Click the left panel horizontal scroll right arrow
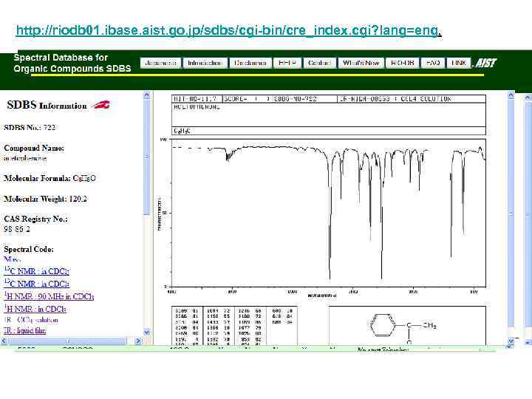 pyautogui.click(x=138, y=341)
